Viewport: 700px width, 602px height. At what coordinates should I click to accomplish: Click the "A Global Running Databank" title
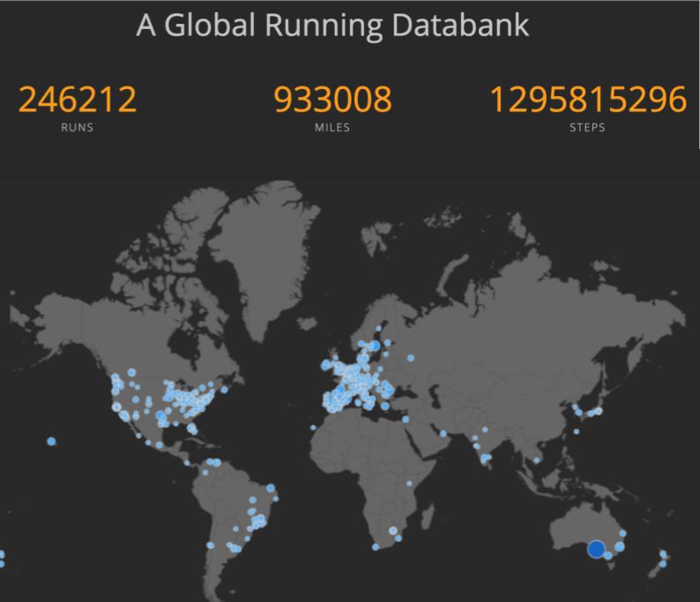(x=332, y=25)
